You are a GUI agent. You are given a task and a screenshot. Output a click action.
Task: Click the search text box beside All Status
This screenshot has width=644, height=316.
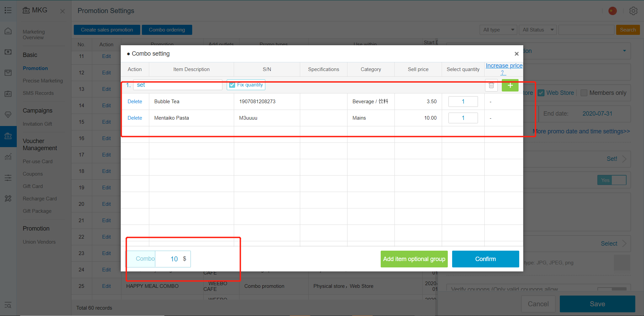(586, 30)
